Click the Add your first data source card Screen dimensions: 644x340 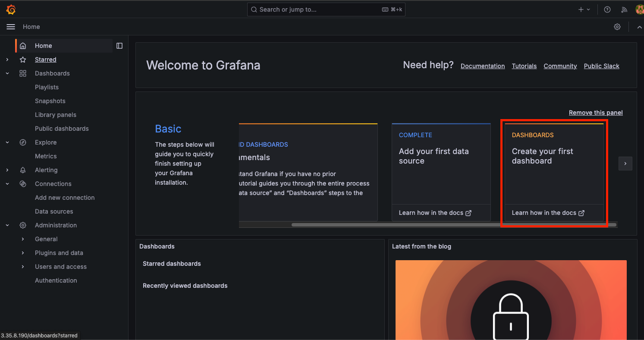pyautogui.click(x=441, y=172)
